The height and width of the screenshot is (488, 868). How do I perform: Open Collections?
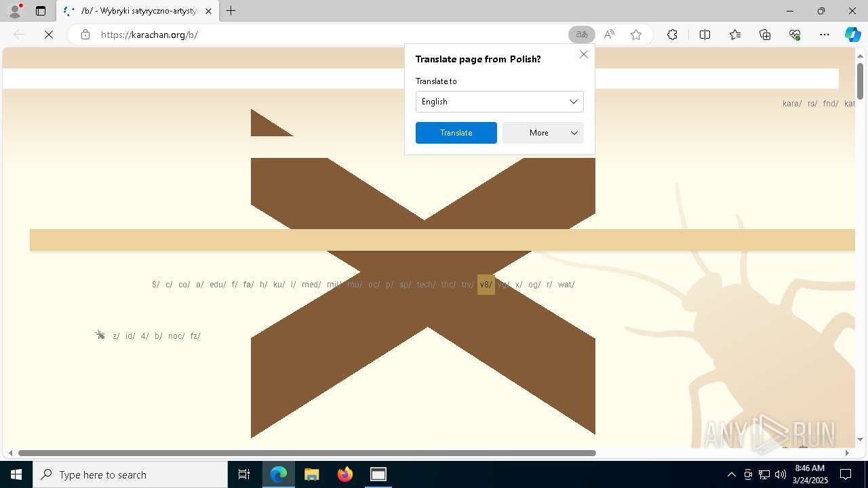click(x=765, y=35)
